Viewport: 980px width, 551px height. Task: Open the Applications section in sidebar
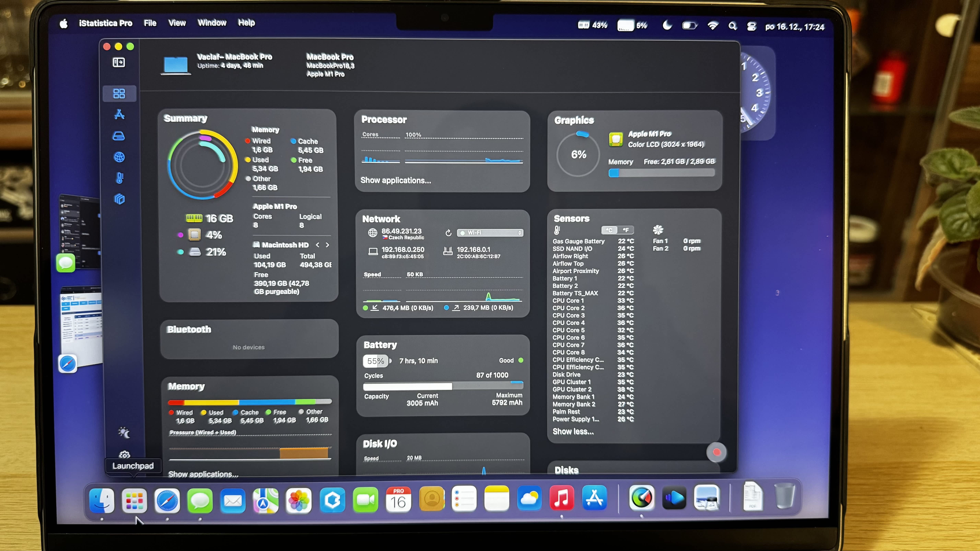click(119, 114)
